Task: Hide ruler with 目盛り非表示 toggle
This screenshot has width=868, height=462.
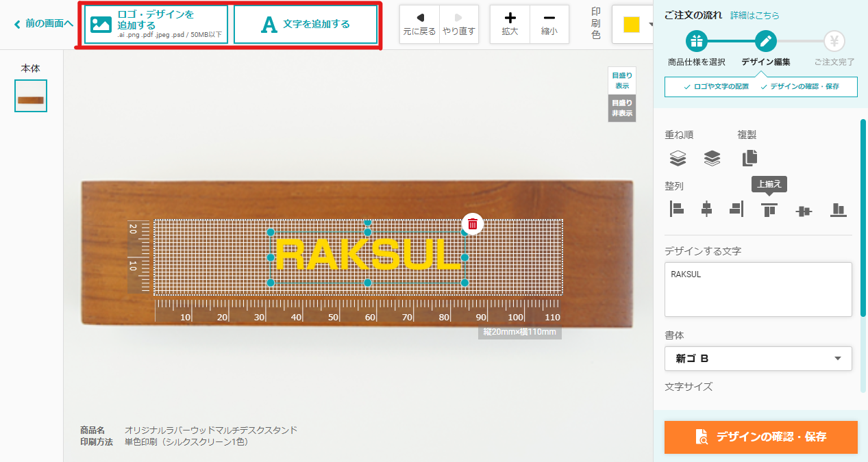Action: point(622,108)
